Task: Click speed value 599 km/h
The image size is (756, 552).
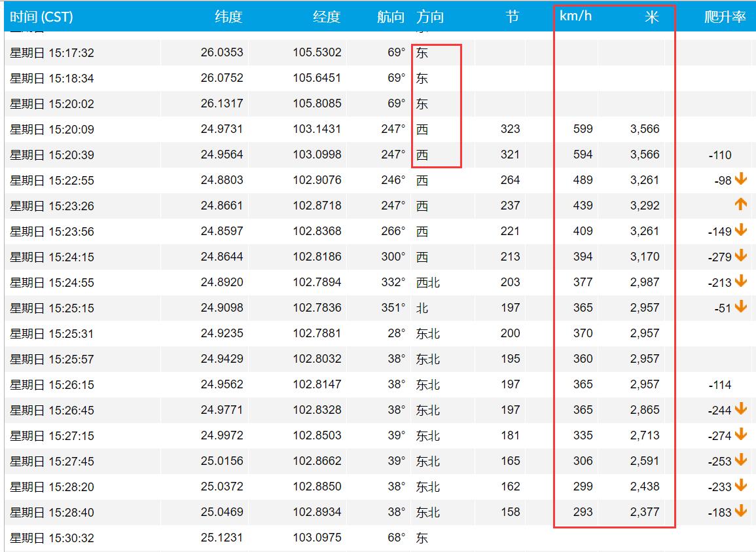Action: coord(583,129)
